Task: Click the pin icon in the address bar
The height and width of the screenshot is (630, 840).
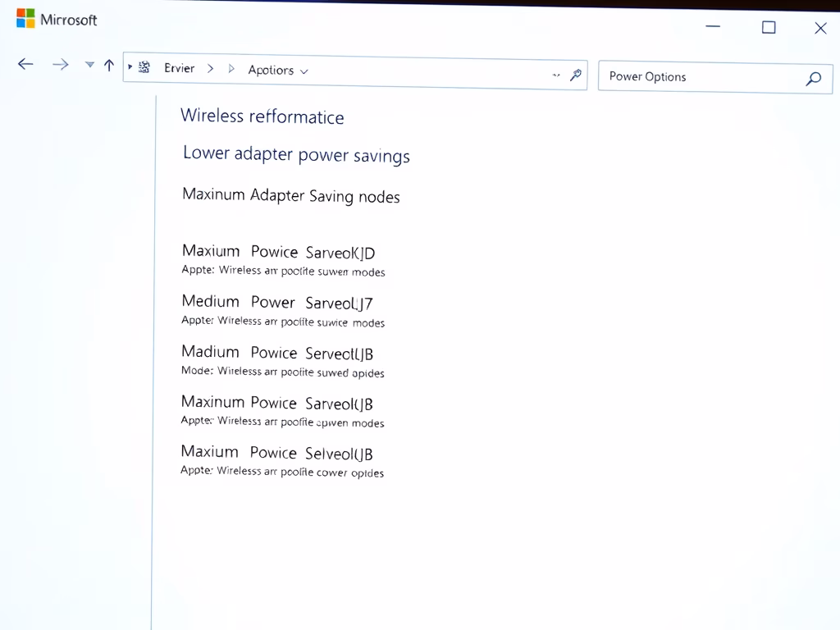Action: pos(576,75)
